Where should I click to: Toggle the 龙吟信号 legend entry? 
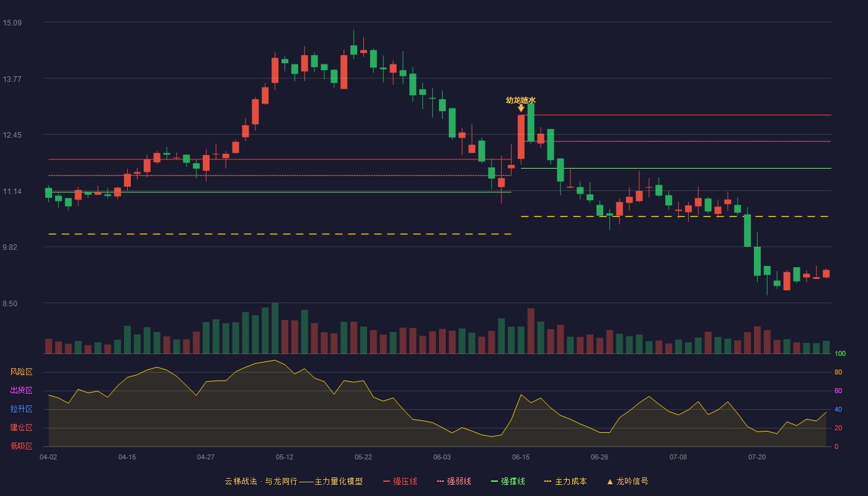(x=627, y=481)
